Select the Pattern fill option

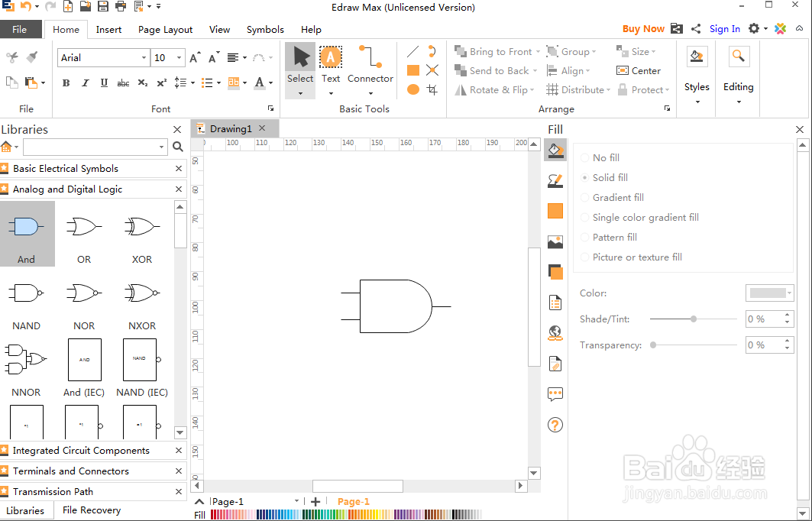[x=609, y=237]
